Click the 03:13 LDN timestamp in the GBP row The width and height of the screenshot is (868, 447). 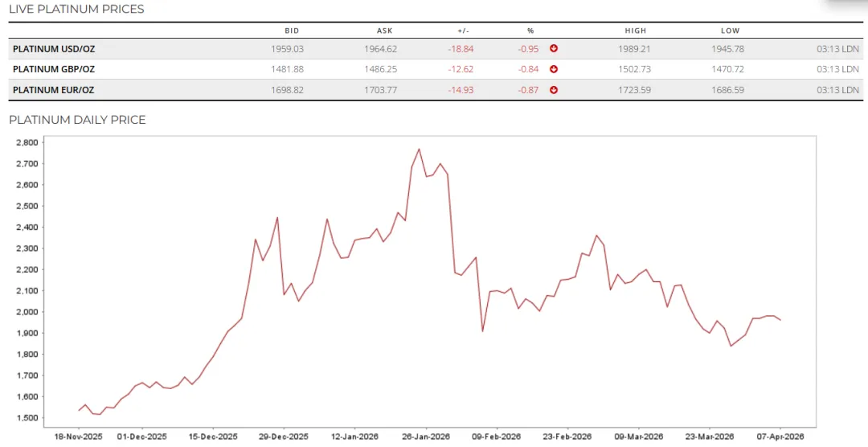click(x=837, y=69)
